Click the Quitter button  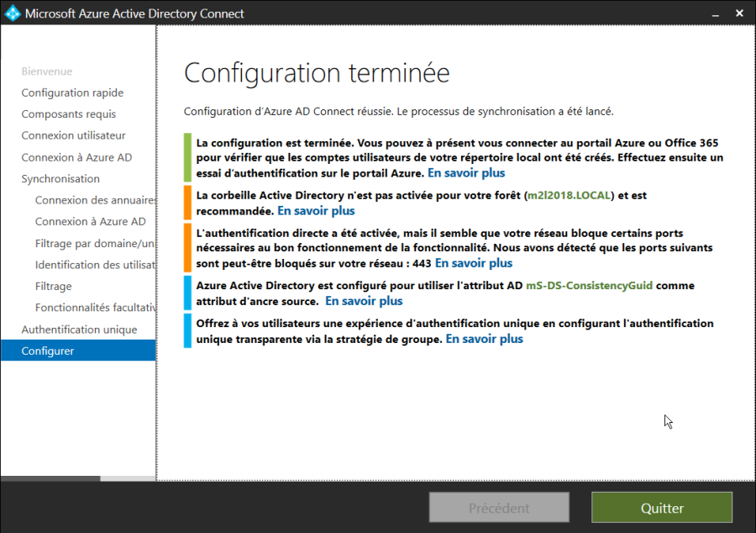(662, 508)
